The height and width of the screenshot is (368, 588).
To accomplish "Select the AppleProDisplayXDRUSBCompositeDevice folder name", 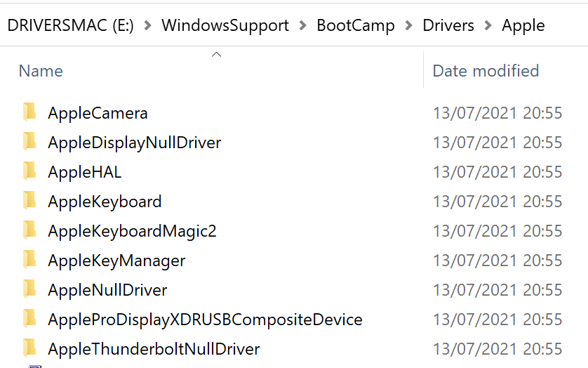I will coord(205,320).
